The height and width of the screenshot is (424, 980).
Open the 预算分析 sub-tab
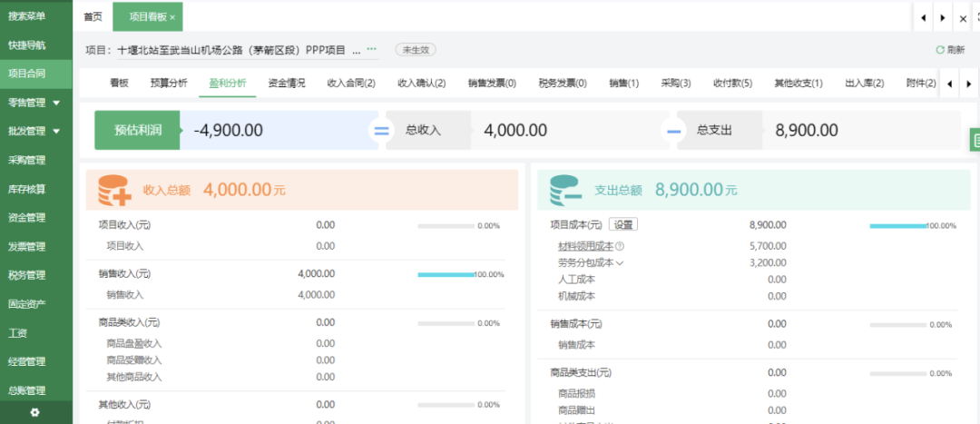[169, 84]
